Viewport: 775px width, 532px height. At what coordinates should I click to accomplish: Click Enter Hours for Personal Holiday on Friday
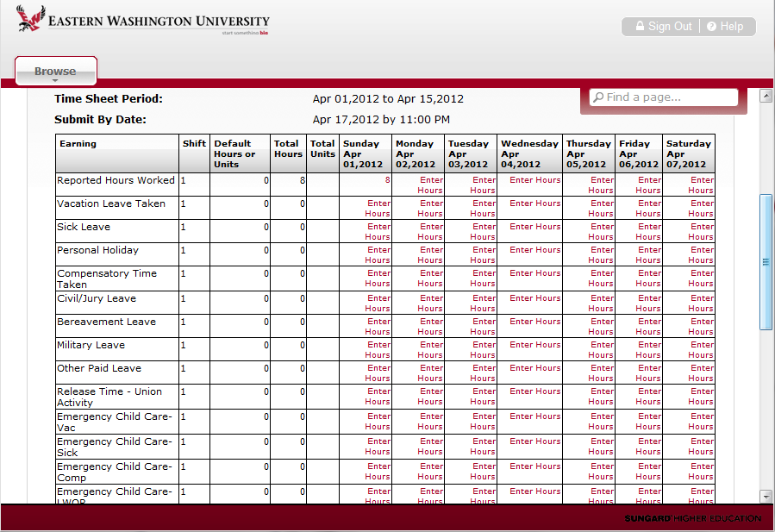pyautogui.click(x=648, y=254)
